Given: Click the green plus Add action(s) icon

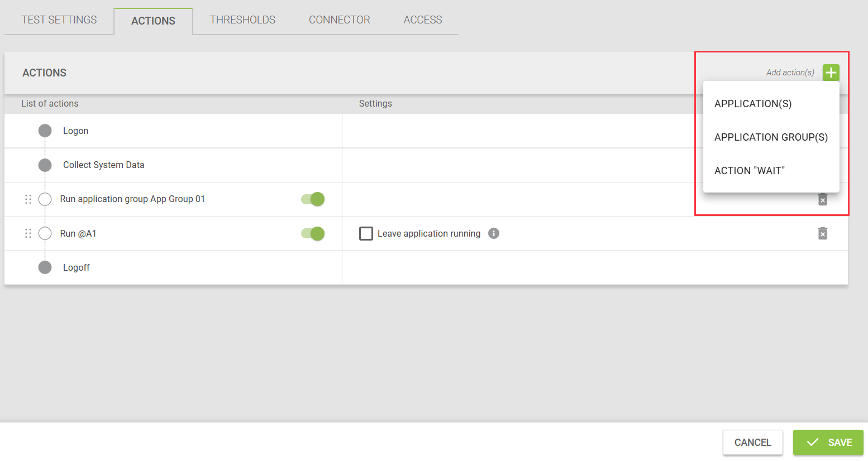Looking at the screenshot, I should [x=831, y=73].
